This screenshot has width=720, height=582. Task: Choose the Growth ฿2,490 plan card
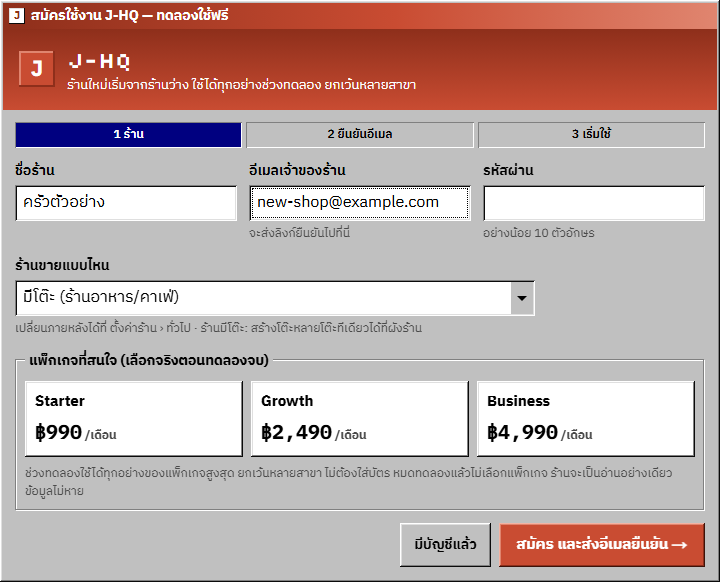360,419
